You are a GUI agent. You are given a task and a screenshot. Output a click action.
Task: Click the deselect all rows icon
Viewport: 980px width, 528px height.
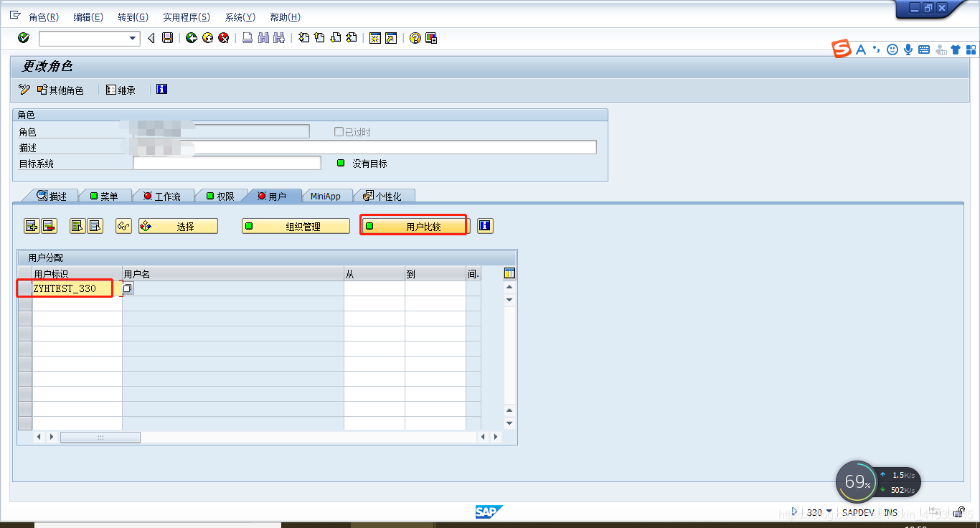pyautogui.click(x=95, y=226)
